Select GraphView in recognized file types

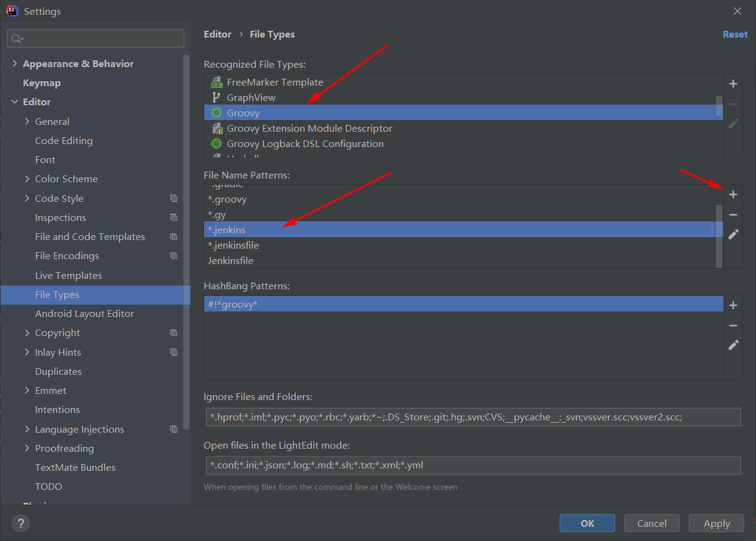[251, 98]
